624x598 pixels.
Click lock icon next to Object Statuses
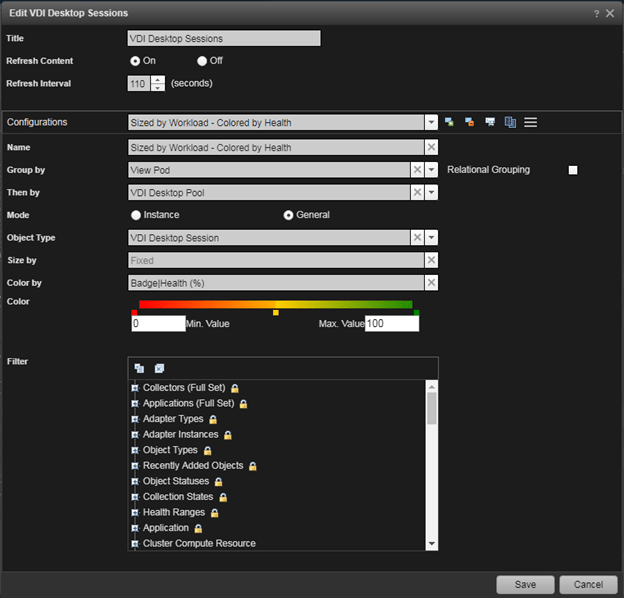coord(218,482)
